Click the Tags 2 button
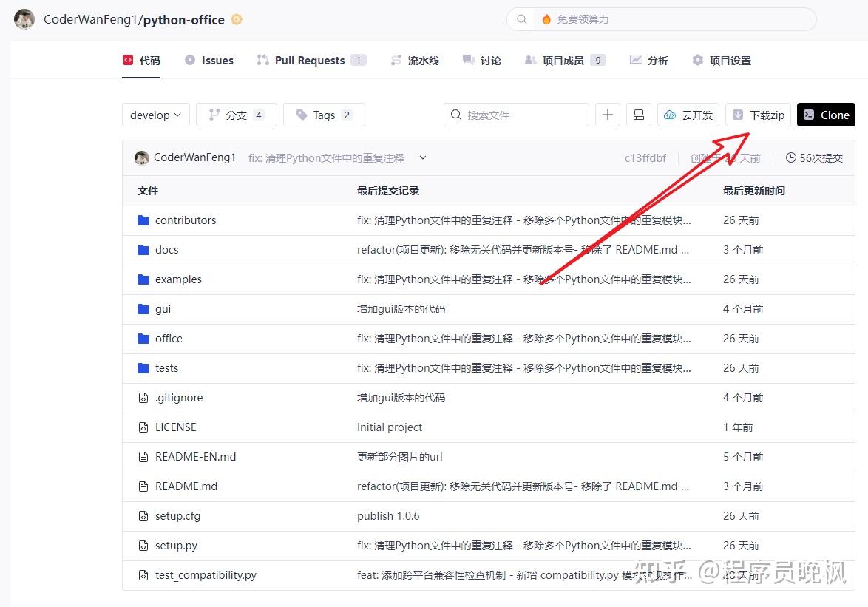 tap(324, 115)
